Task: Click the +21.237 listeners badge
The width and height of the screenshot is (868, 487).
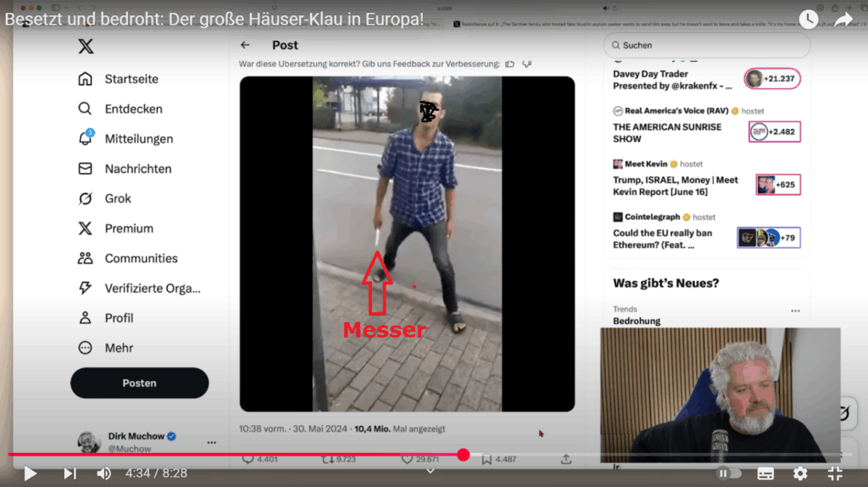Action: (772, 79)
